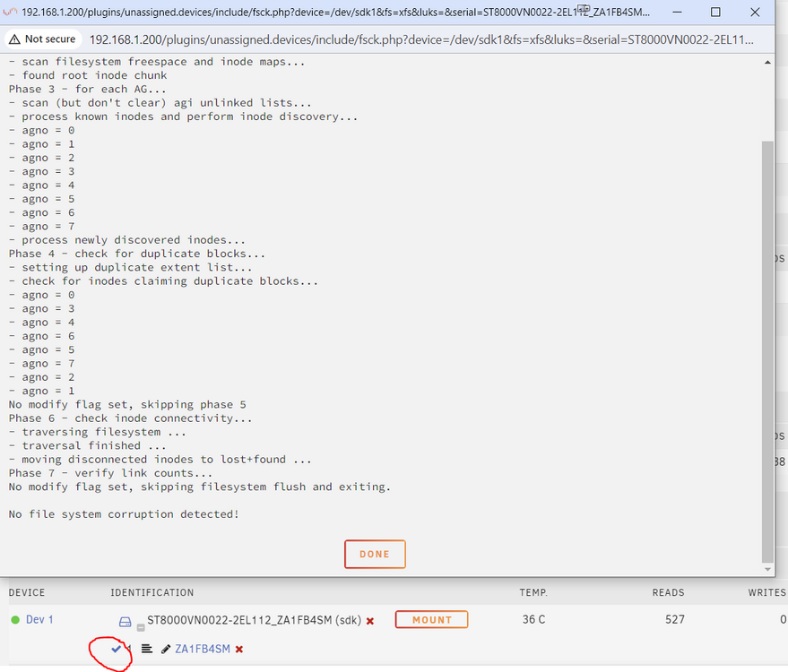Click the READS column header
788x672 pixels.
[x=669, y=592]
